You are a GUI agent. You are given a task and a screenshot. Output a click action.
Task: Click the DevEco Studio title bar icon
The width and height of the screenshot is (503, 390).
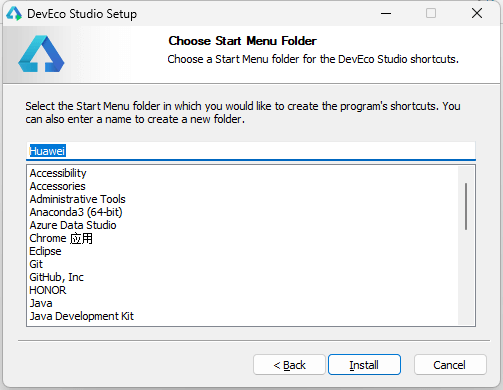coord(14,14)
